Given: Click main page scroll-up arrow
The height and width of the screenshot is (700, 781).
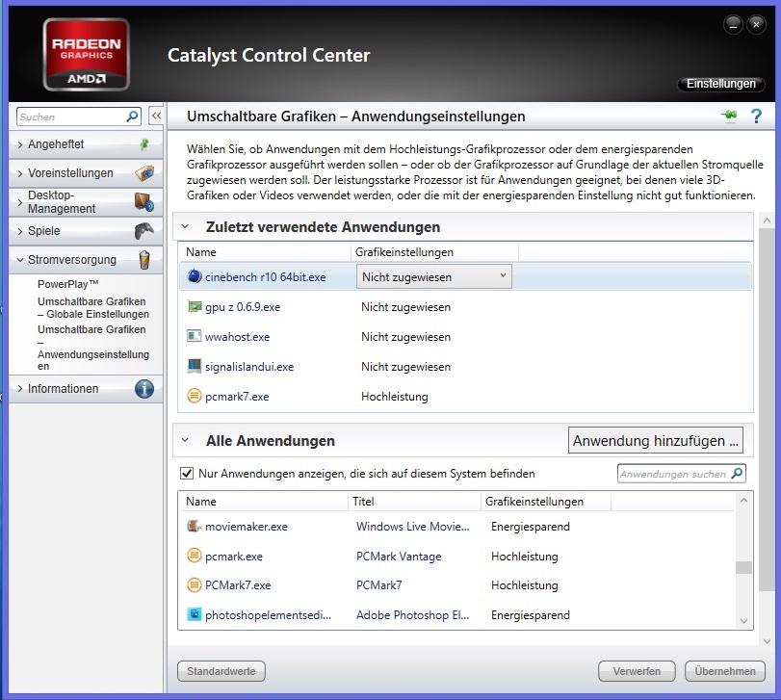Looking at the screenshot, I should (x=768, y=220).
